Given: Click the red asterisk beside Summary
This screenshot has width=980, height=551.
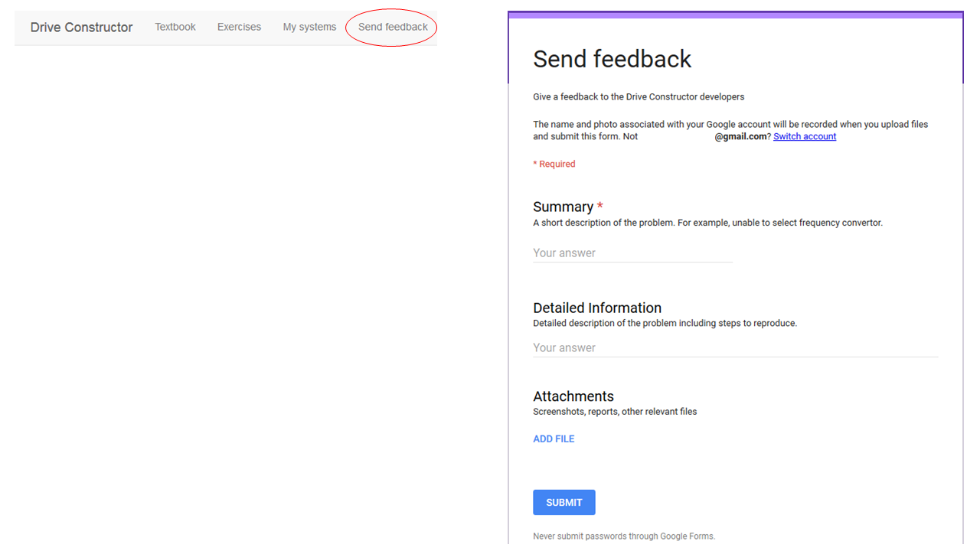Looking at the screenshot, I should [x=600, y=205].
